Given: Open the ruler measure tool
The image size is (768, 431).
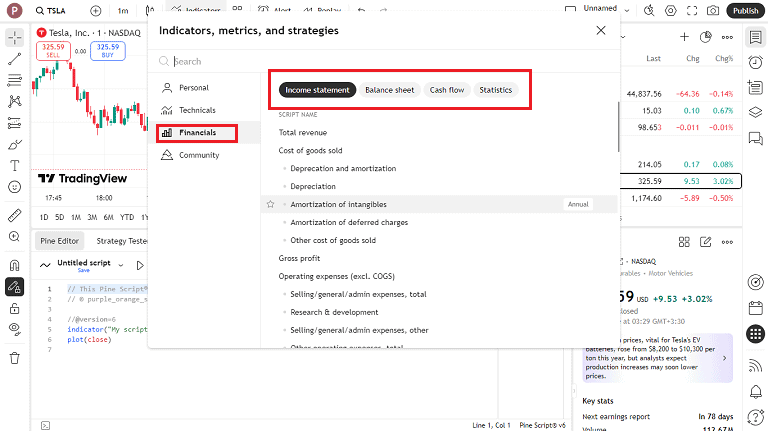Looking at the screenshot, I should tap(14, 215).
